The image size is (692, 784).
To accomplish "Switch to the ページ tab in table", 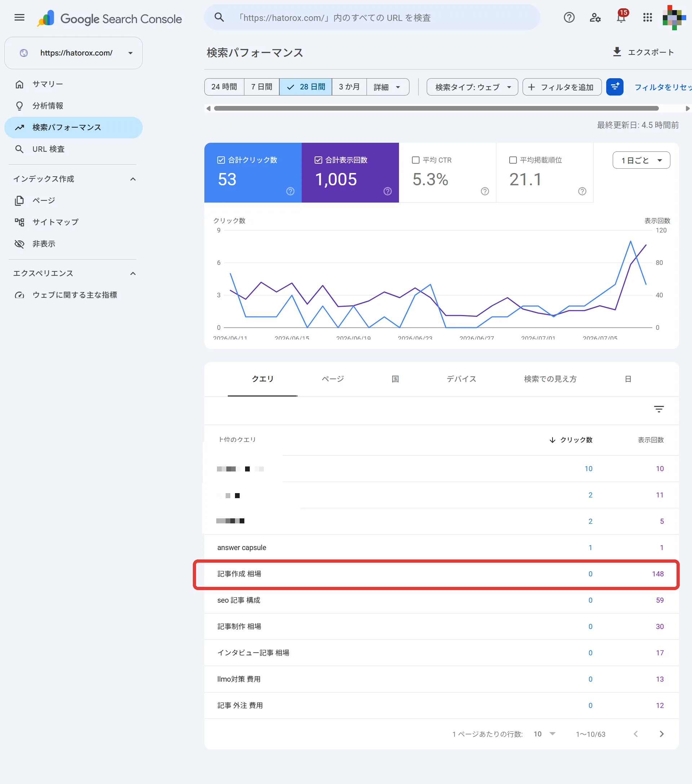I will coord(333,379).
